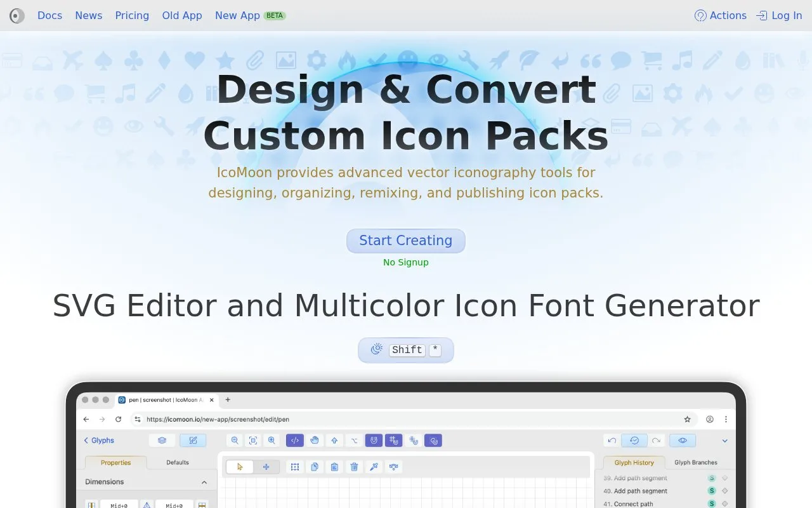The width and height of the screenshot is (812, 508).
Task: Click the zoom in magnifier icon
Action: pyautogui.click(x=272, y=440)
